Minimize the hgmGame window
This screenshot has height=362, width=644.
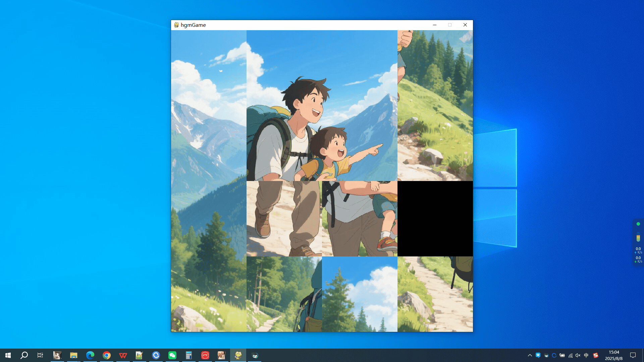click(x=435, y=25)
